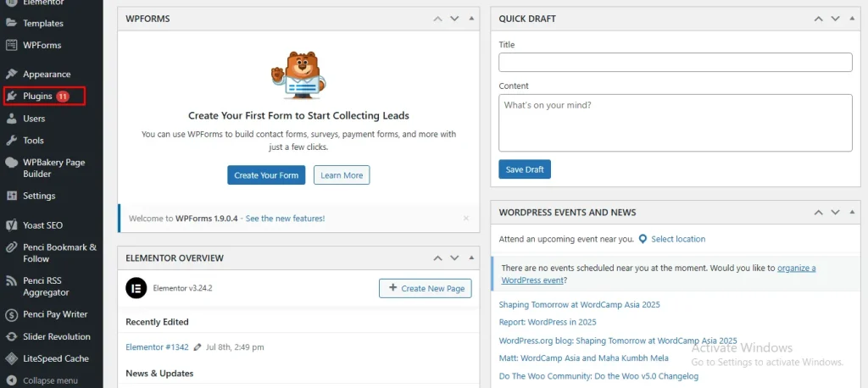Image resolution: width=868 pixels, height=388 pixels.
Task: Go to the Plugins menu
Action: pos(37,97)
